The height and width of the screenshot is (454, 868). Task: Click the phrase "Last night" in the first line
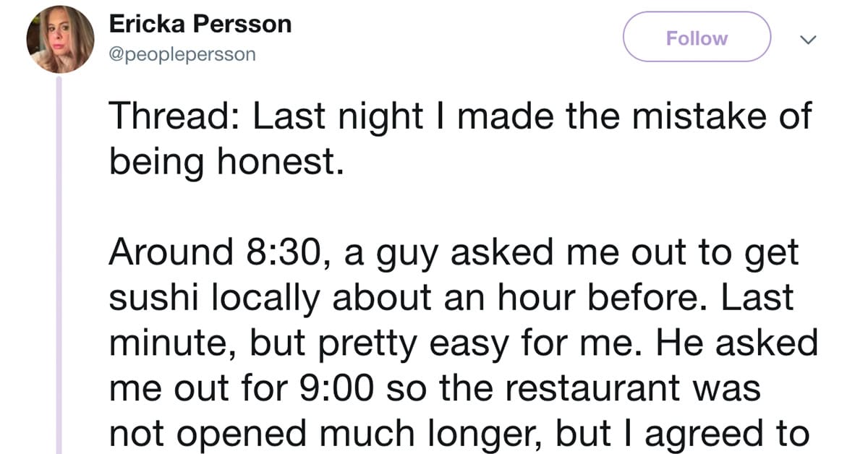[x=337, y=117]
